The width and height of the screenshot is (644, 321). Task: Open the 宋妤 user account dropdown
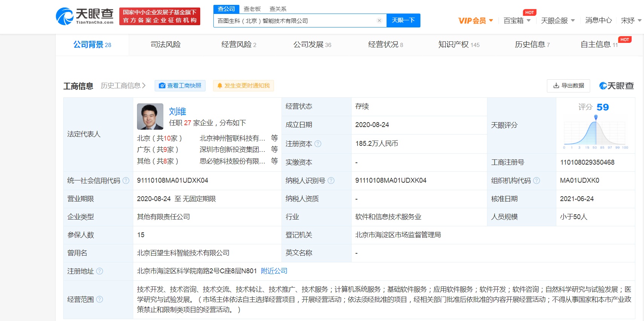pyautogui.click(x=631, y=21)
